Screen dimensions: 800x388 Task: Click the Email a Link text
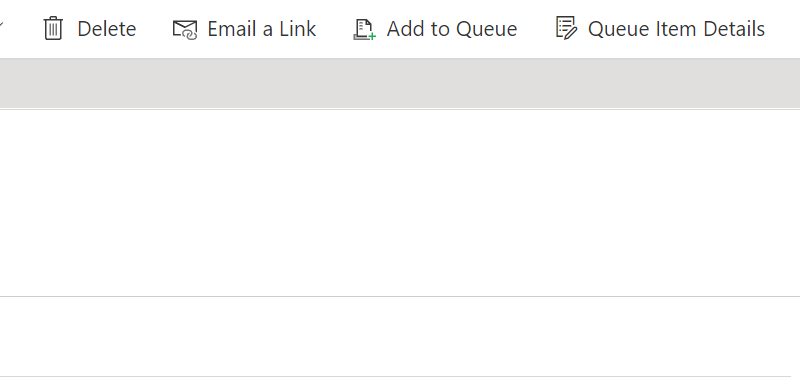click(x=262, y=29)
